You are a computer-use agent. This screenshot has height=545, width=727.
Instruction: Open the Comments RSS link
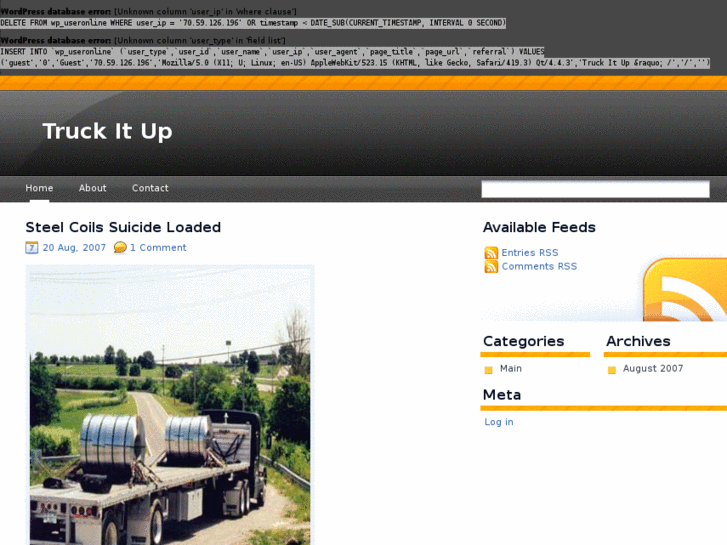click(x=539, y=266)
